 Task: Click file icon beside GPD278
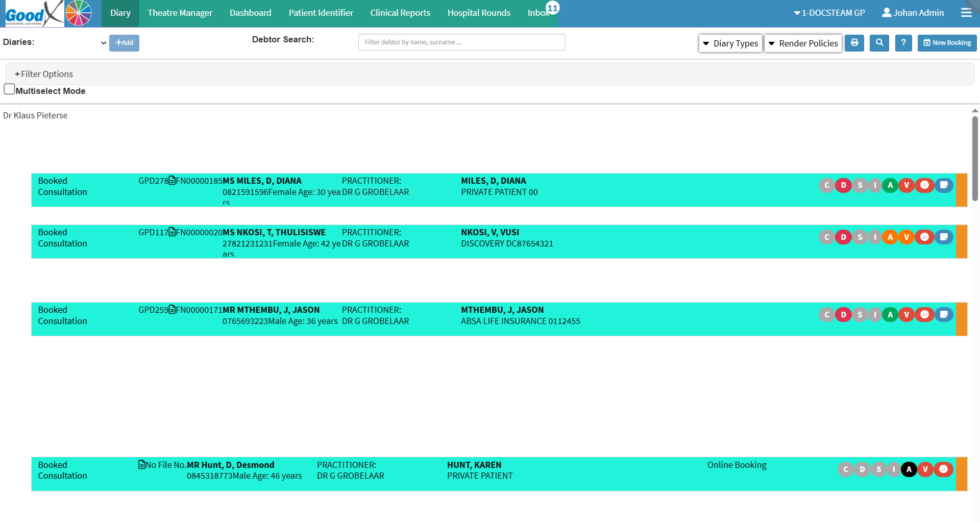click(x=172, y=181)
